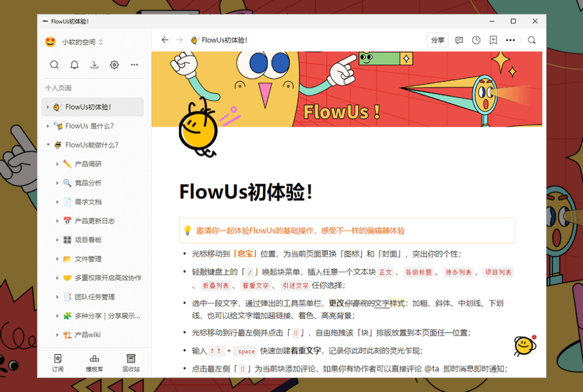Open sidebar more options ellipsis
The image size is (583, 392).
click(x=134, y=65)
